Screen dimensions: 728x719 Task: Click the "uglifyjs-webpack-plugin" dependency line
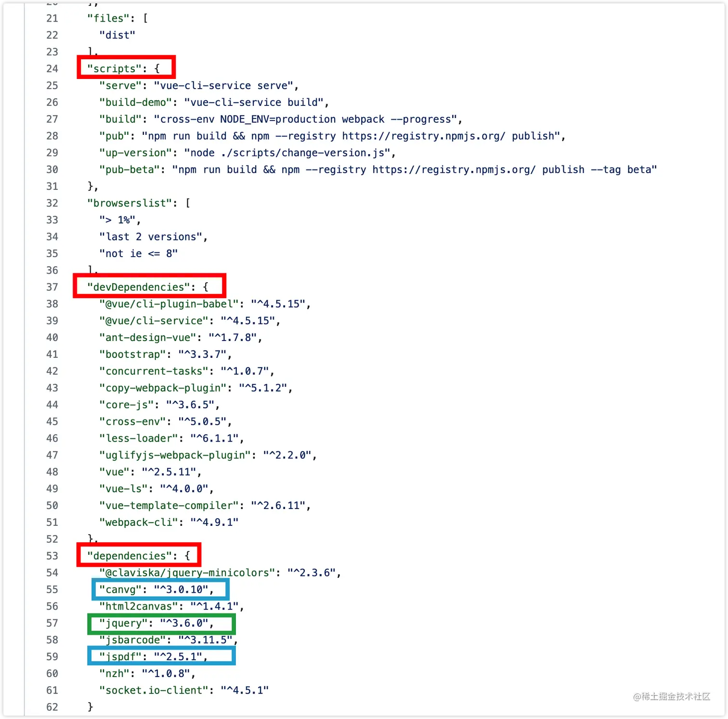[x=208, y=456]
